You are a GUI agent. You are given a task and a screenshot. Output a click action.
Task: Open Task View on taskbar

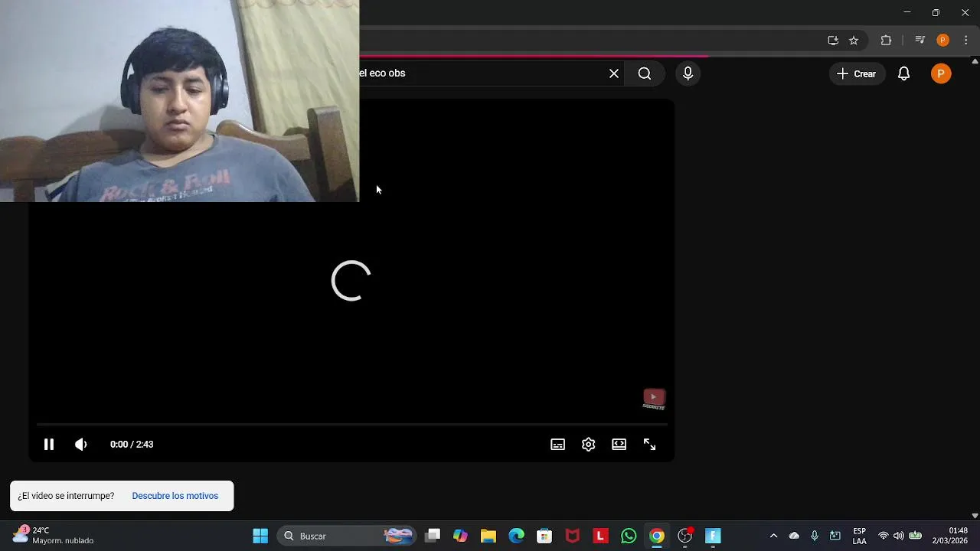pos(433,536)
